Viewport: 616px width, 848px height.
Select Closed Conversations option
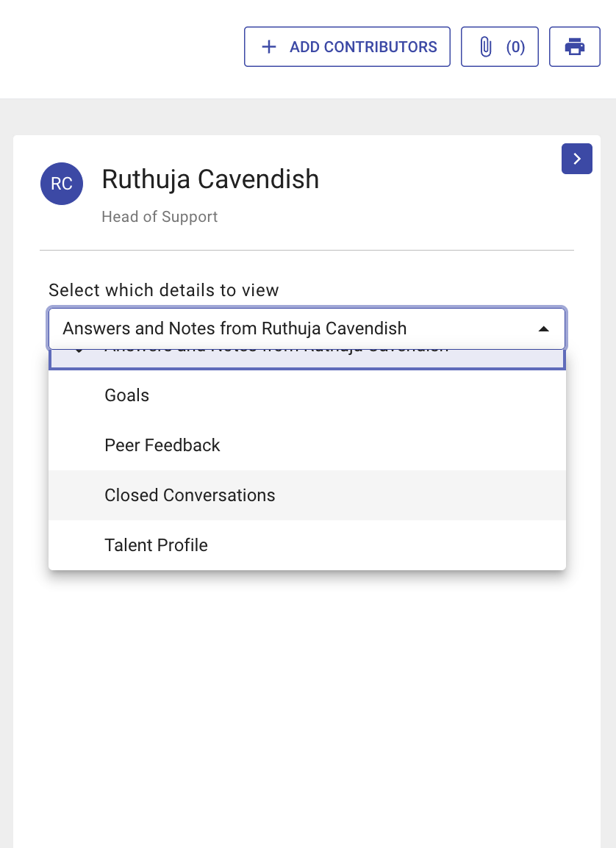[307, 495]
